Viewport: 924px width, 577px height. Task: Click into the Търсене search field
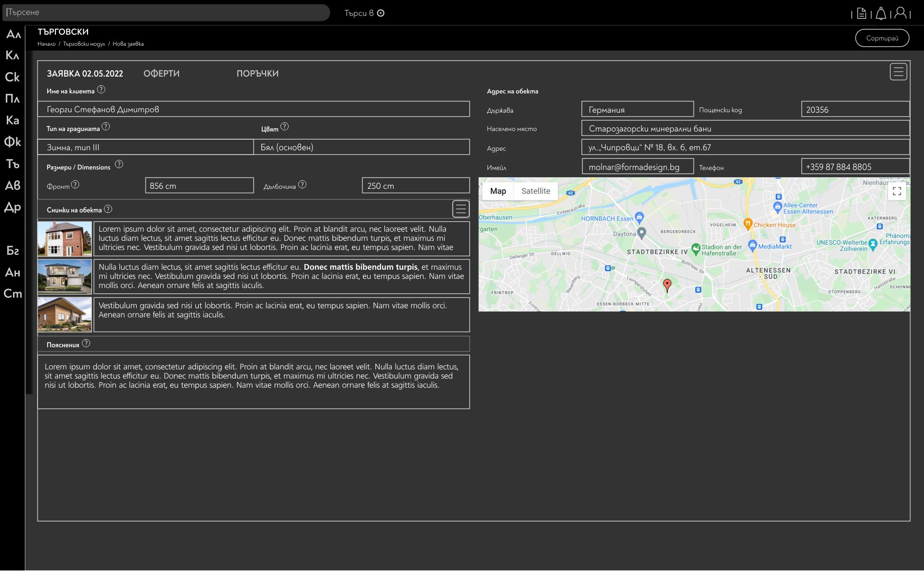[166, 13]
